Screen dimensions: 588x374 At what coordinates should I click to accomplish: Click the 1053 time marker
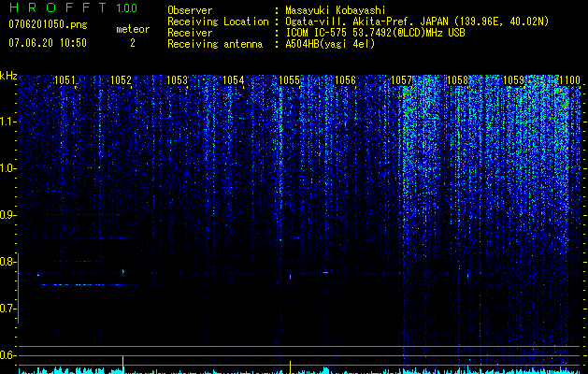[177, 80]
